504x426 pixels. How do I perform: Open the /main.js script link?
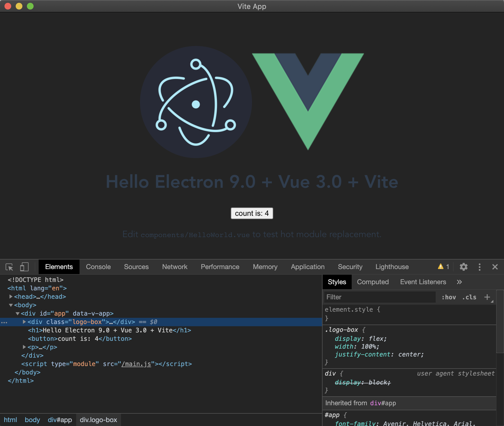pos(136,364)
